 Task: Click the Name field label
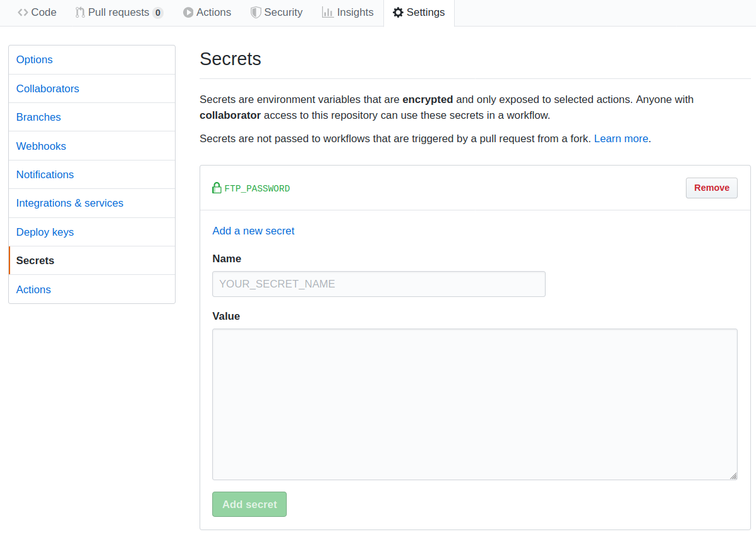point(227,258)
